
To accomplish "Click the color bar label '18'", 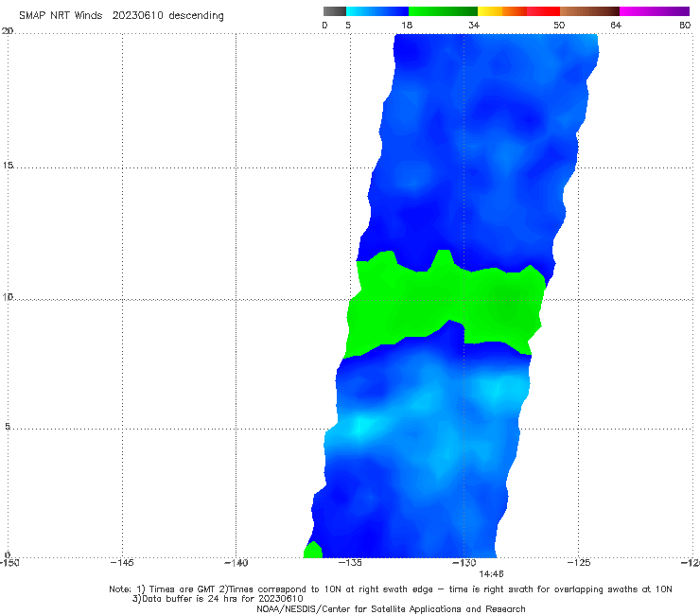I will pyautogui.click(x=407, y=25).
